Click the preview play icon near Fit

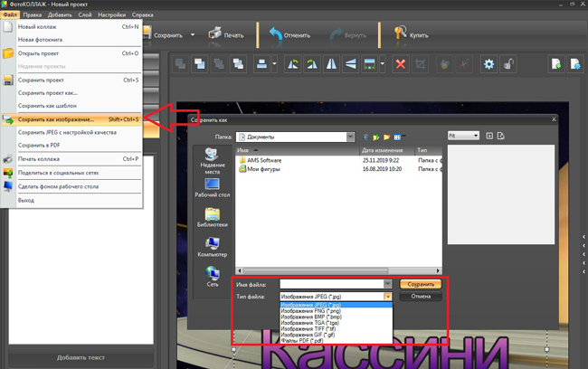click(489, 136)
